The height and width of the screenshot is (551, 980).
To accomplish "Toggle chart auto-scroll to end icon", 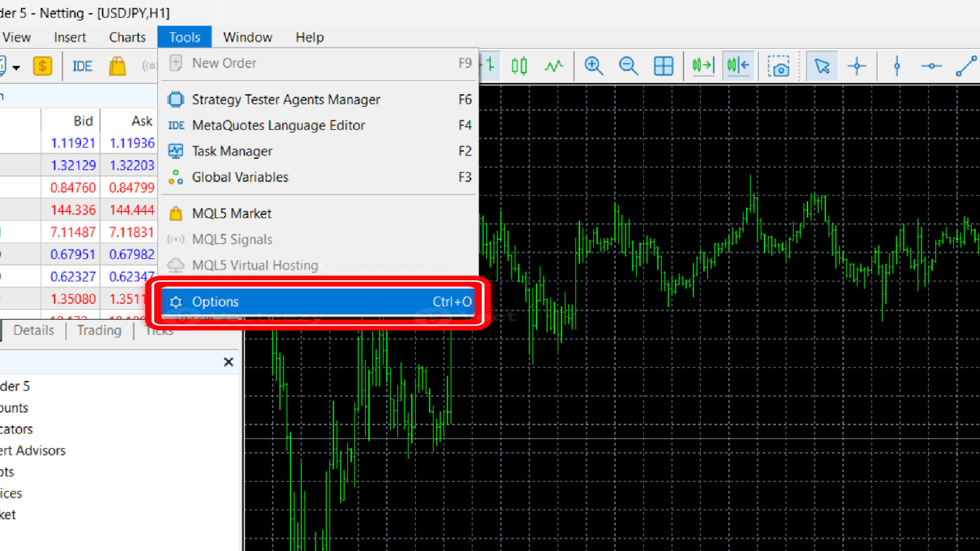I will pos(703,66).
